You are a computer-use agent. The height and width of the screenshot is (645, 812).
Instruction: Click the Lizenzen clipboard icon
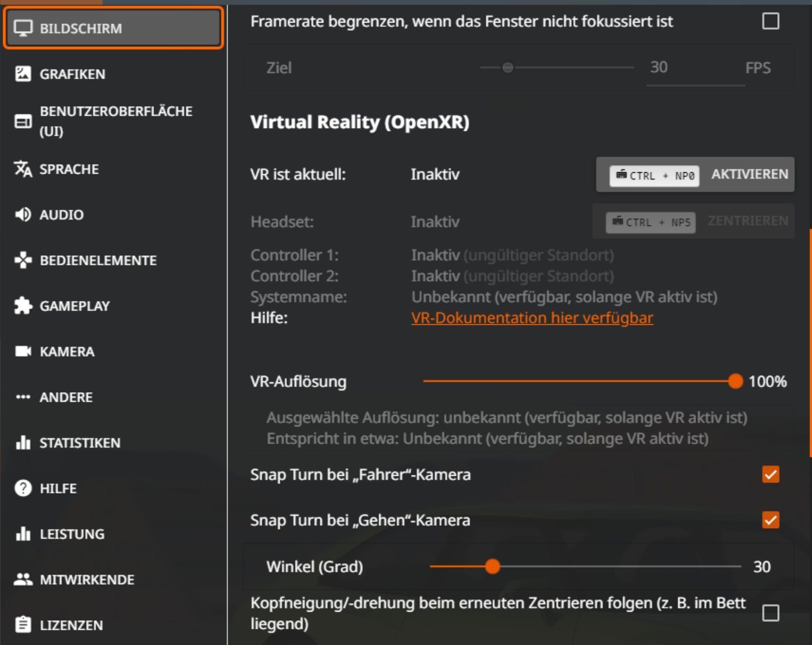(23, 625)
